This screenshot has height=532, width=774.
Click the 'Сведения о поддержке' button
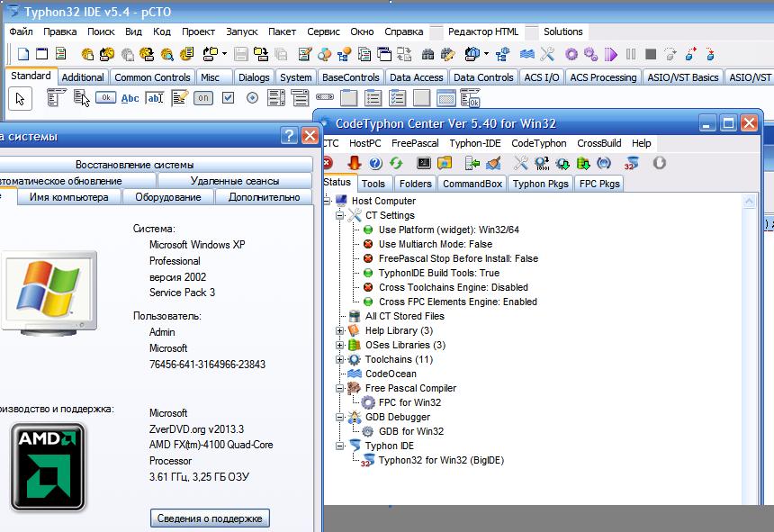210,518
